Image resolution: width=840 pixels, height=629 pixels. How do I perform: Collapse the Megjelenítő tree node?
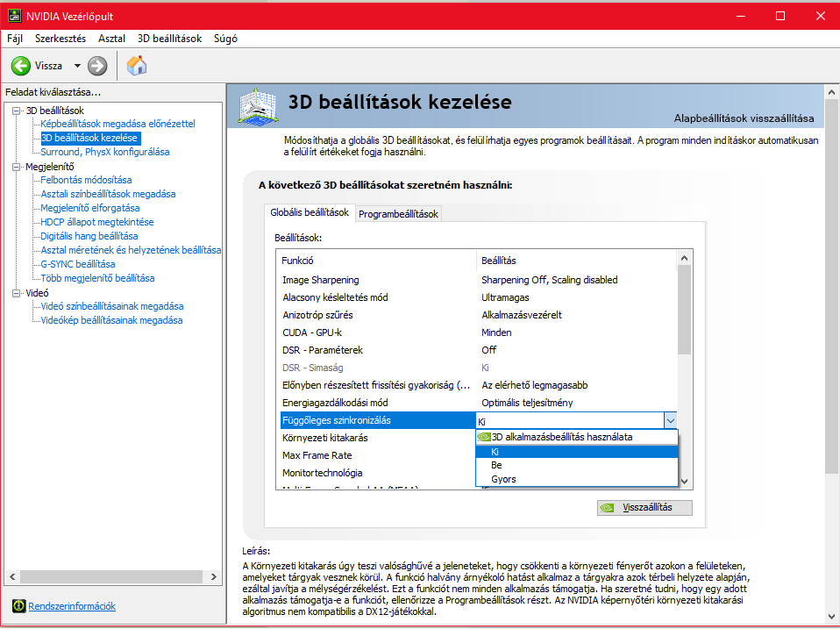coord(16,168)
